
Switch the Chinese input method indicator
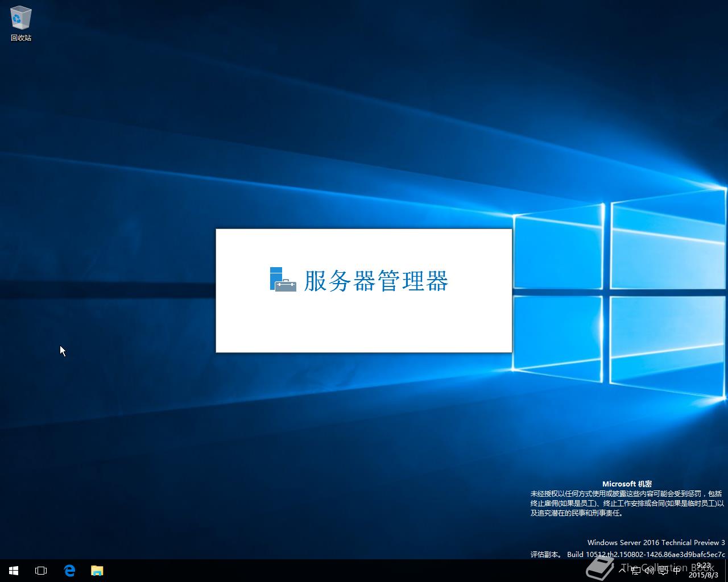coord(676,571)
